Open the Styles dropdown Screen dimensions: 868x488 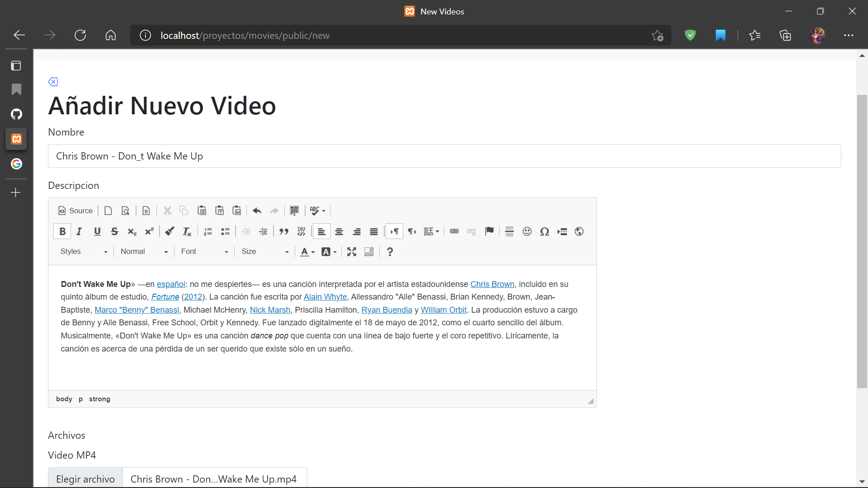point(84,251)
